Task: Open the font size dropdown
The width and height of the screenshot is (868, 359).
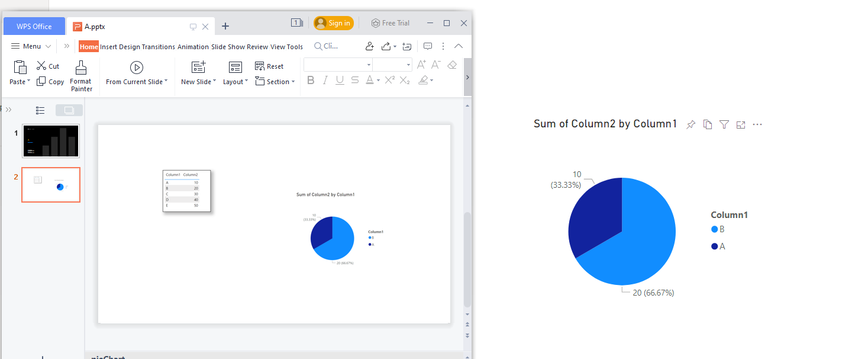Action: [x=408, y=65]
